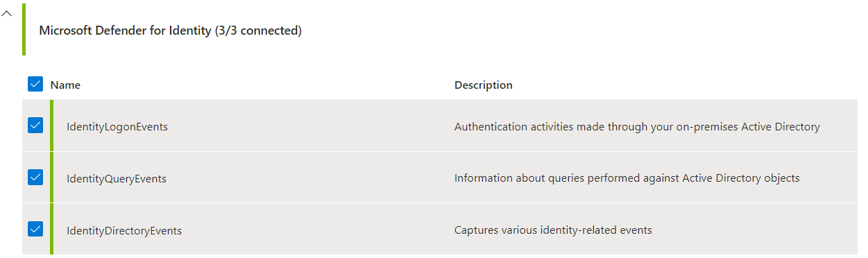Screen dimensions: 868x258
Task: Uncheck the IdentityDirectoryEvents checkbox
Action: [x=35, y=229]
